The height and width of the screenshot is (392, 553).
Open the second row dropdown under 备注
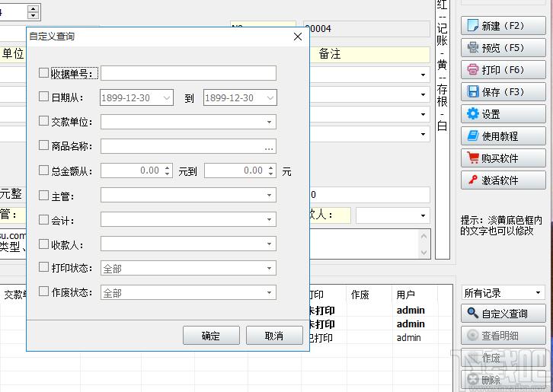pos(423,94)
